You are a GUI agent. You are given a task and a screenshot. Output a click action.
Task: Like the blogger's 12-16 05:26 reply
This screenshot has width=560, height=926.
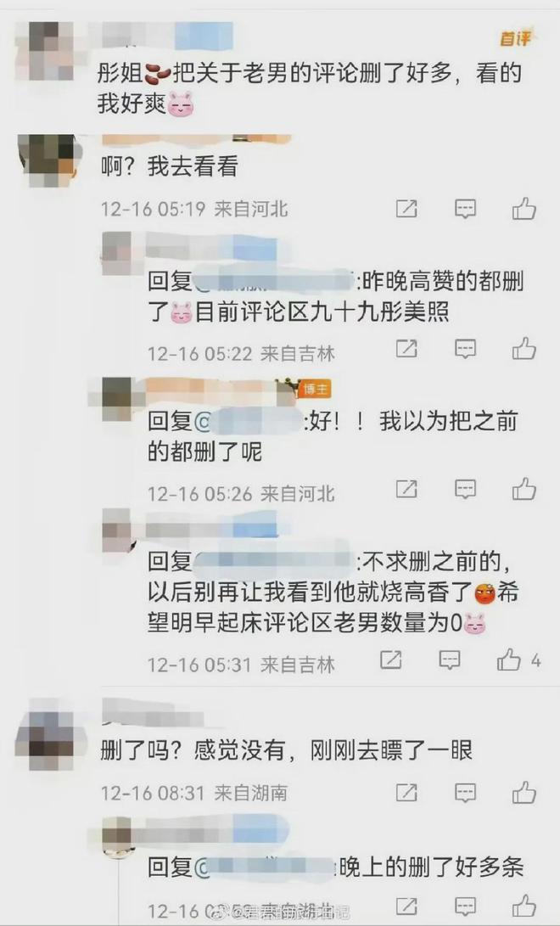(x=524, y=489)
